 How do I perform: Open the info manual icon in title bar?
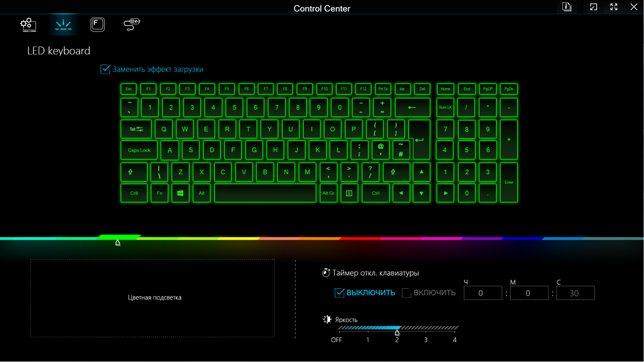click(567, 7)
